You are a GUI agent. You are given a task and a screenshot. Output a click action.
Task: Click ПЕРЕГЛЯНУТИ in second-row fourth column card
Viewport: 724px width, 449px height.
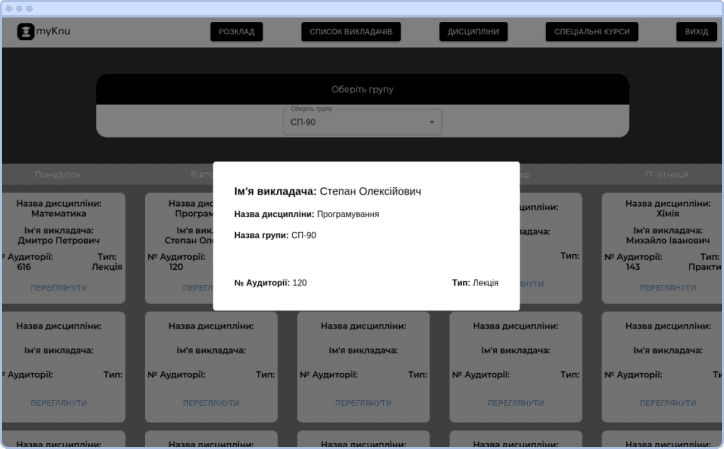point(515,403)
